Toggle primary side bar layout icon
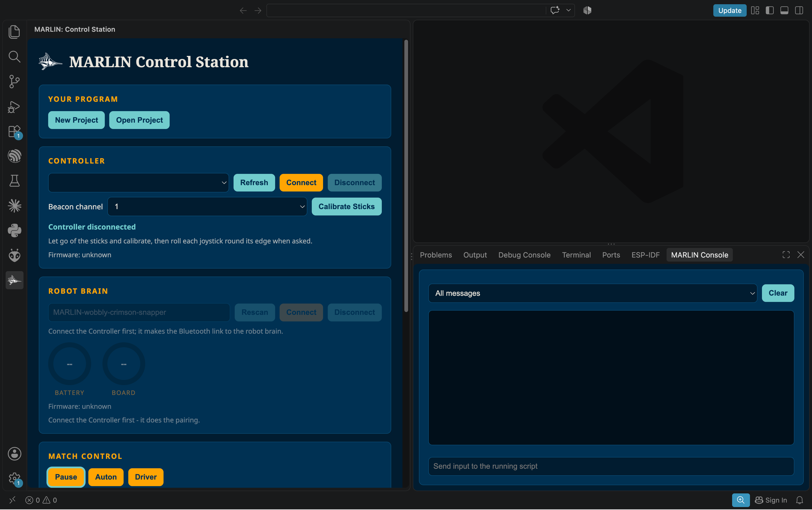 tap(770, 10)
